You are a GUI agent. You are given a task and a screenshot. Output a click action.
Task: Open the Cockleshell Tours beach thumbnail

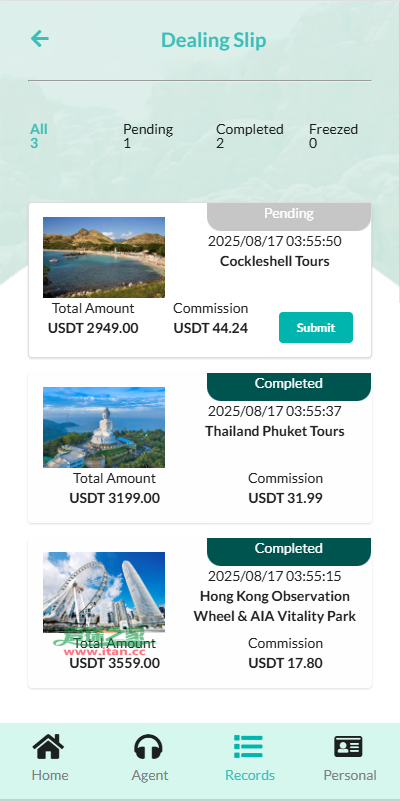104,257
